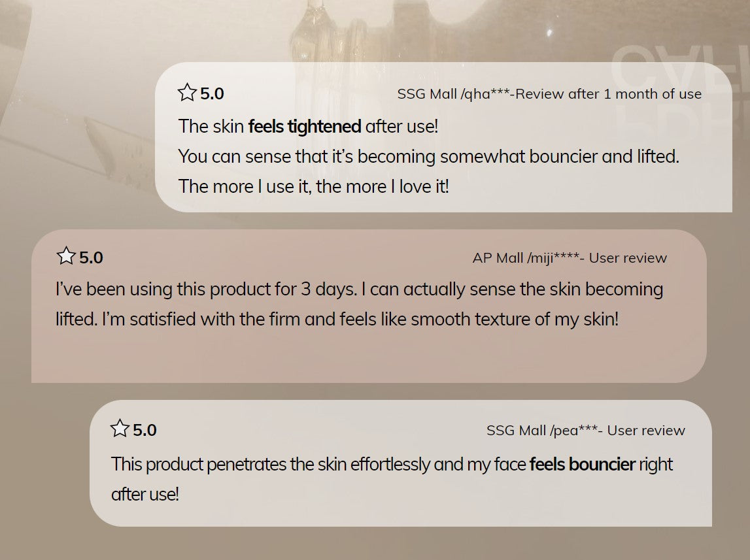
Task: Select the 5.0 rating on miji**** review
Action: [91, 258]
